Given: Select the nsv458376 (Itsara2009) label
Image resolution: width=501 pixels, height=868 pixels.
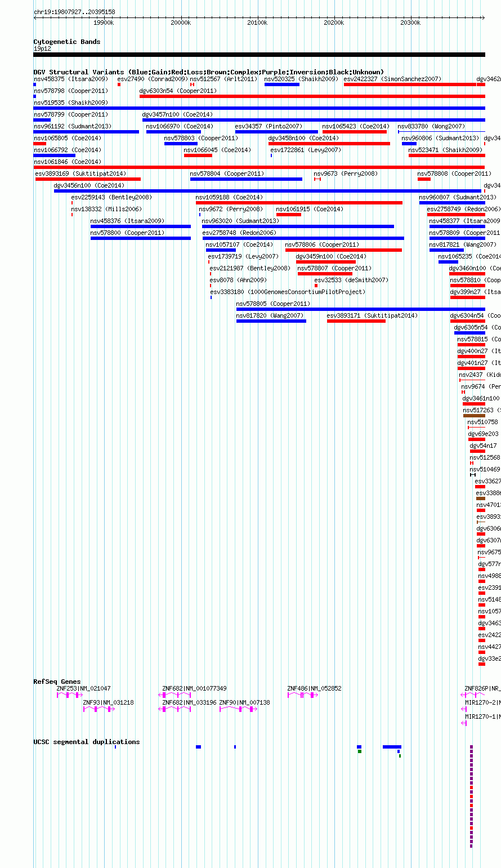Looking at the screenshot, I should tap(127, 221).
